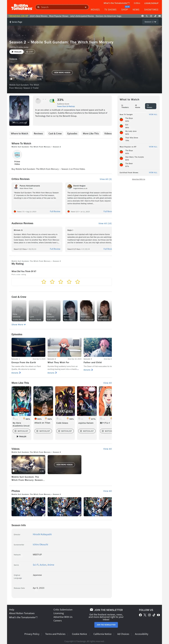Select the At Home tab
This screenshot has width=169, height=644.
coord(138,106)
